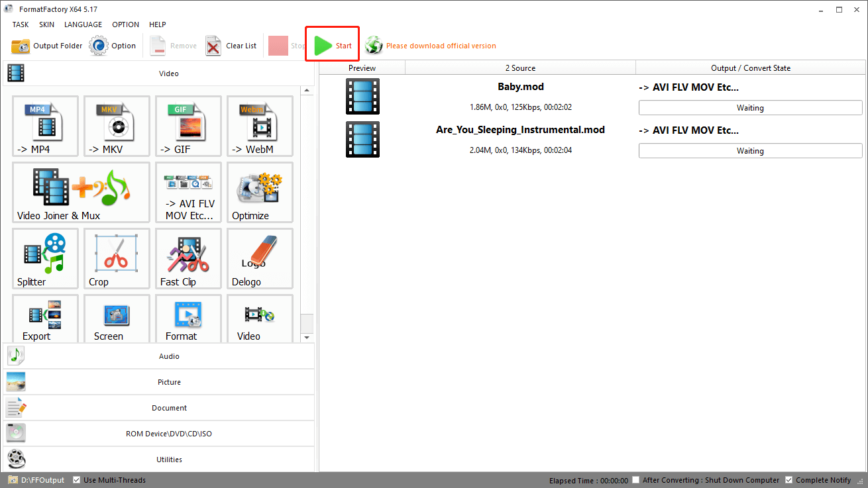Image resolution: width=868 pixels, height=488 pixels.
Task: Click the Please download official version link
Action: (441, 46)
